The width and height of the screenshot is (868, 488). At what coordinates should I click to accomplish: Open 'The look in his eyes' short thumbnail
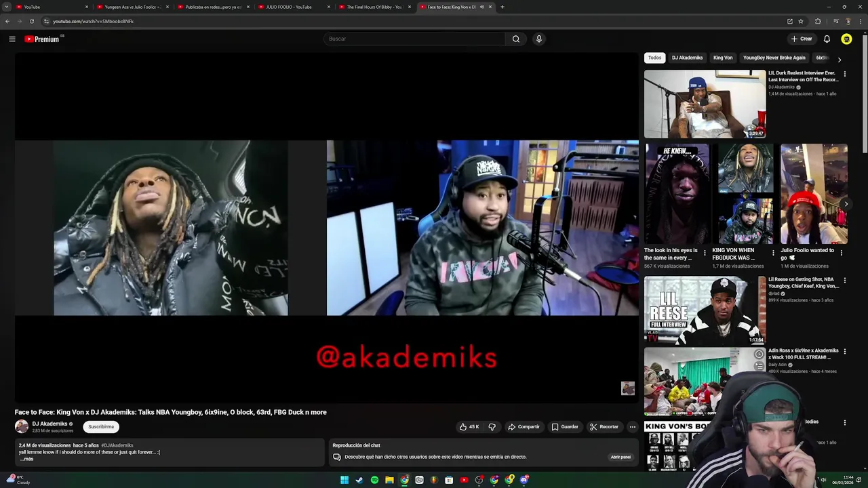pos(677,194)
